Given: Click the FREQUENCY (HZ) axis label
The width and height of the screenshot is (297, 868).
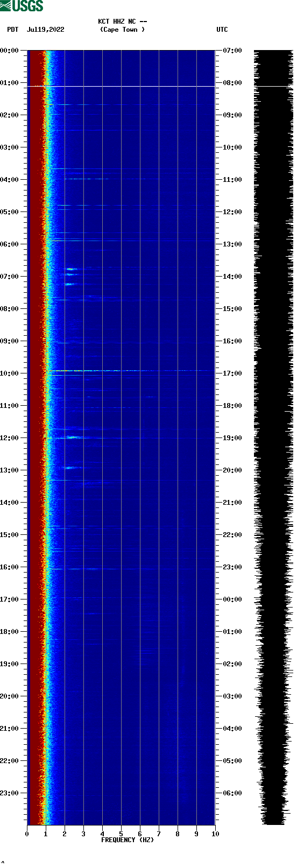Looking at the screenshot, I should [128, 840].
